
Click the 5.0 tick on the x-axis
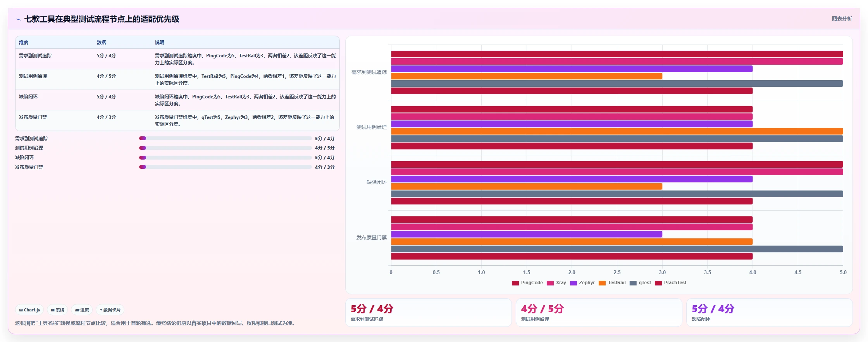(843, 272)
